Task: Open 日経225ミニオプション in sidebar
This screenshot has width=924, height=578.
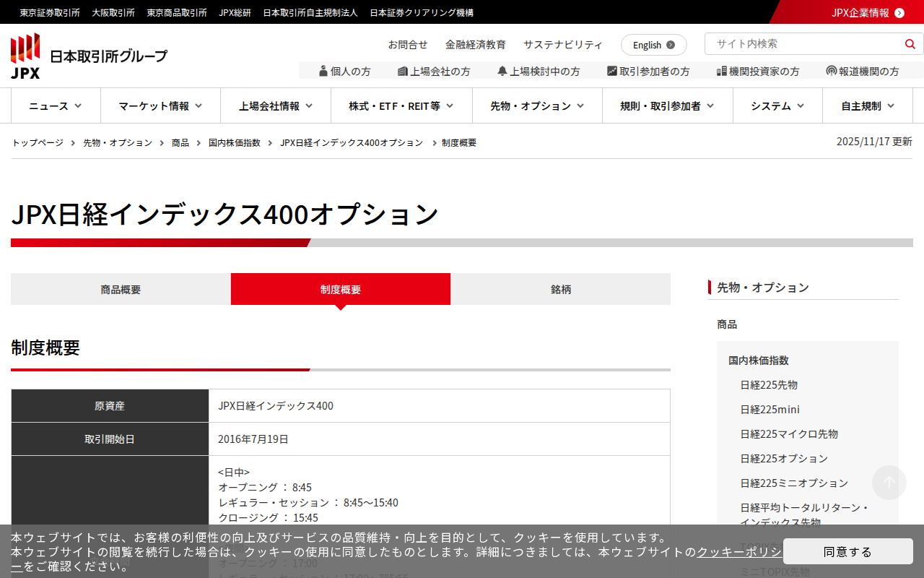Action: pos(794,483)
